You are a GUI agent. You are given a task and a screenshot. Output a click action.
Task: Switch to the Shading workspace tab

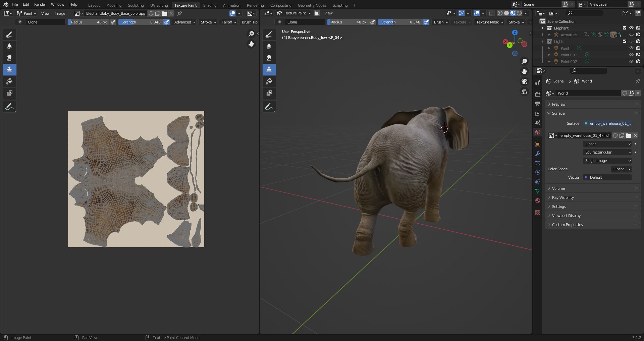pyautogui.click(x=210, y=5)
